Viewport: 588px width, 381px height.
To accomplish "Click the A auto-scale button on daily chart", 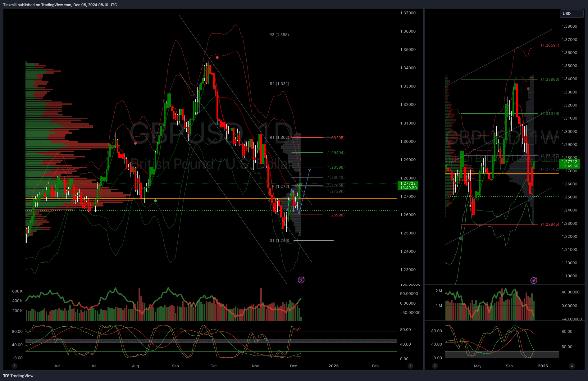I will (x=410, y=366).
